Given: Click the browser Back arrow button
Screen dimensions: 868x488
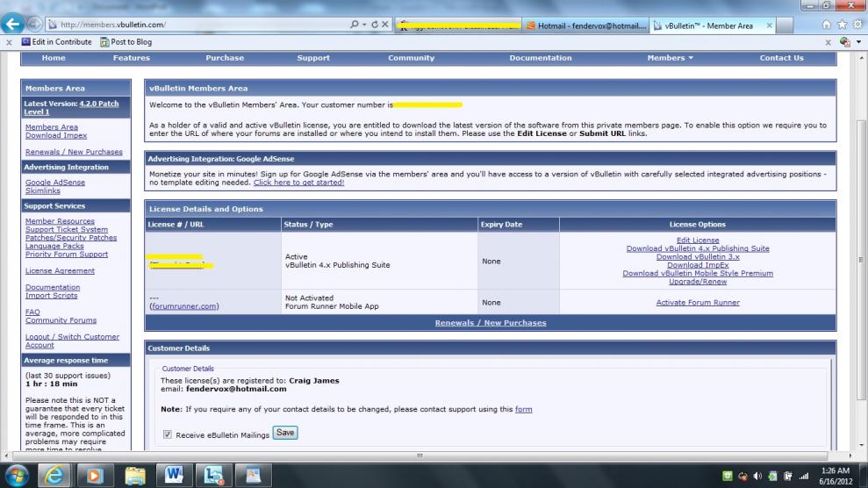Looking at the screenshot, I should [x=13, y=24].
